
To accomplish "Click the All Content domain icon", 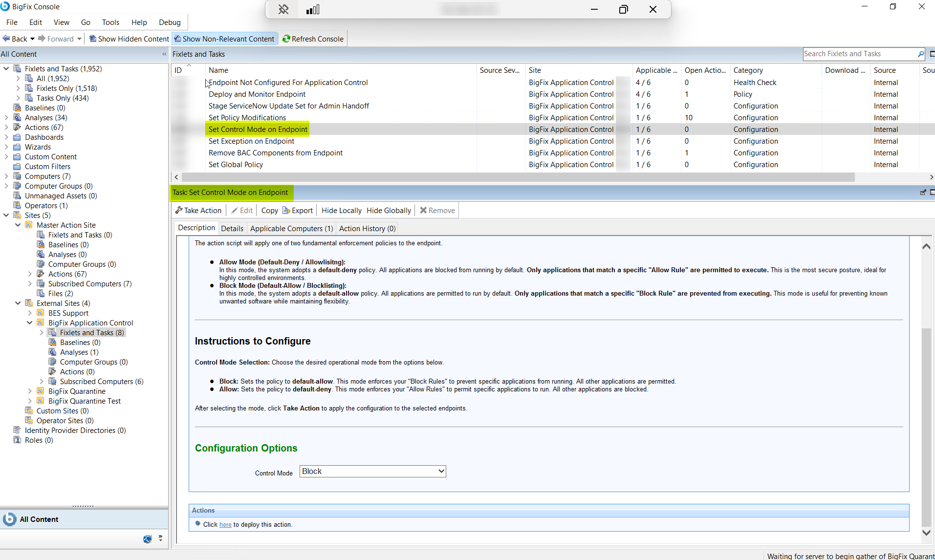I will coord(9,519).
